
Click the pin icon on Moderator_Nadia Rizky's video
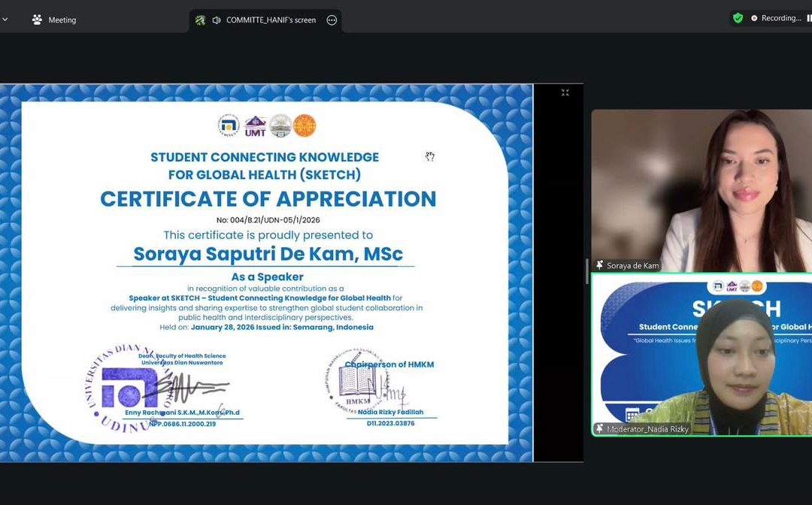click(x=600, y=428)
